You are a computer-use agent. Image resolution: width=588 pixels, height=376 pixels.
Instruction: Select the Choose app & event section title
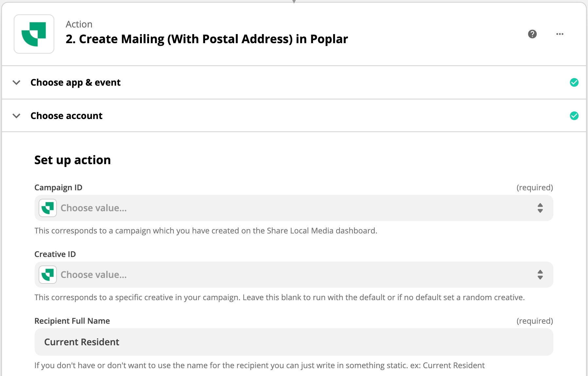click(x=76, y=82)
